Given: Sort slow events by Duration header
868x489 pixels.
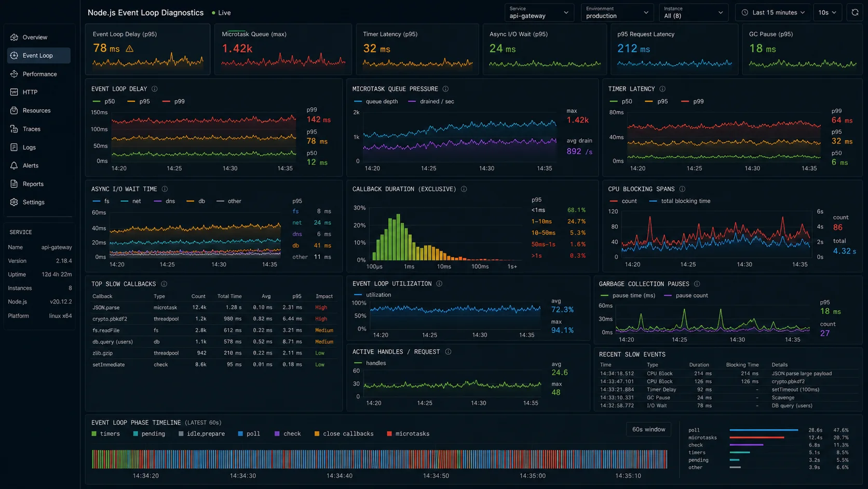Looking at the screenshot, I should (x=699, y=365).
